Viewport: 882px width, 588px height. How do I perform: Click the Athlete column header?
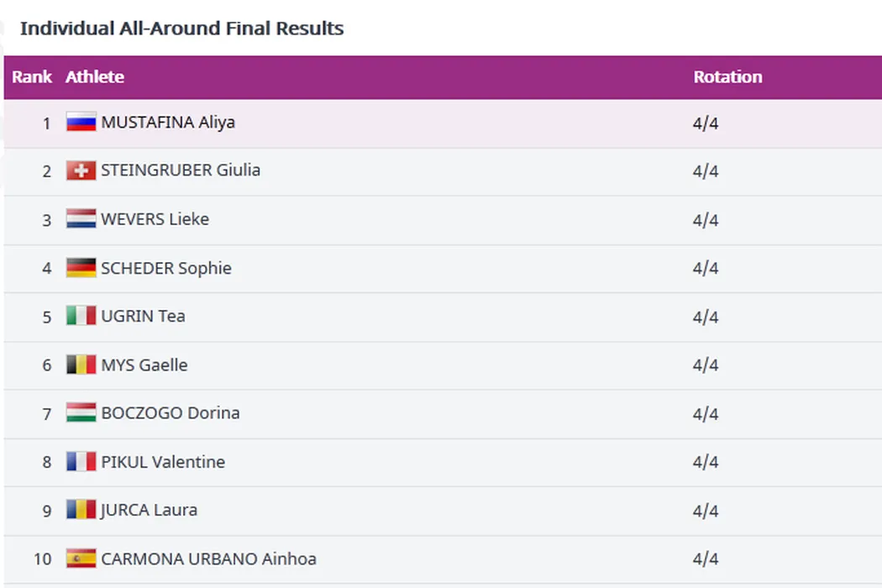(x=95, y=77)
